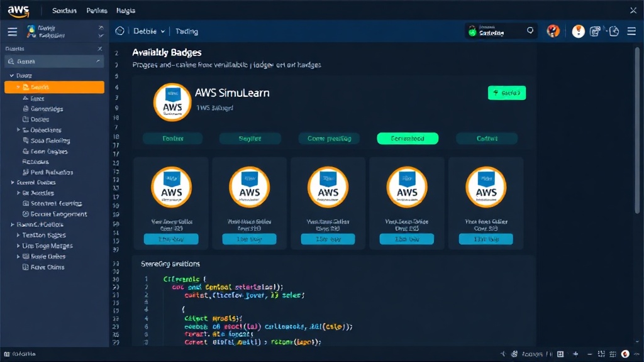644x362 pixels.
Task: Close the Duartts sidebar panel with its X
Action: click(100, 48)
